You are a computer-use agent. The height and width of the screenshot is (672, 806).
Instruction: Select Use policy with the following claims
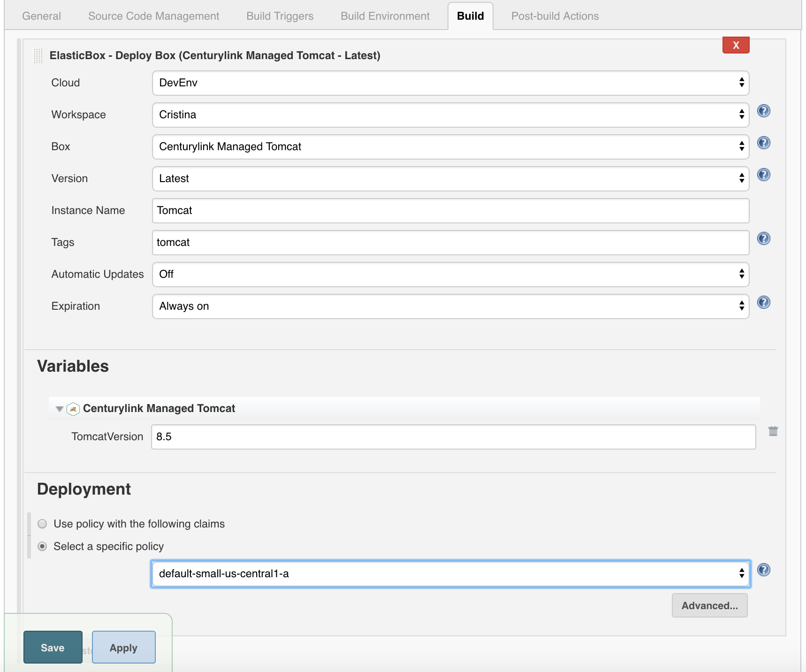42,524
